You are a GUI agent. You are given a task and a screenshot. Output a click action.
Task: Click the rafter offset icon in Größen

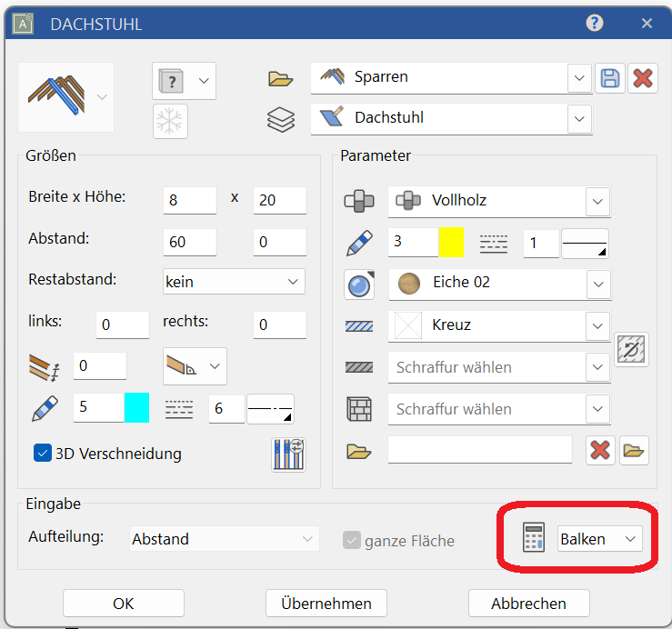(x=45, y=367)
